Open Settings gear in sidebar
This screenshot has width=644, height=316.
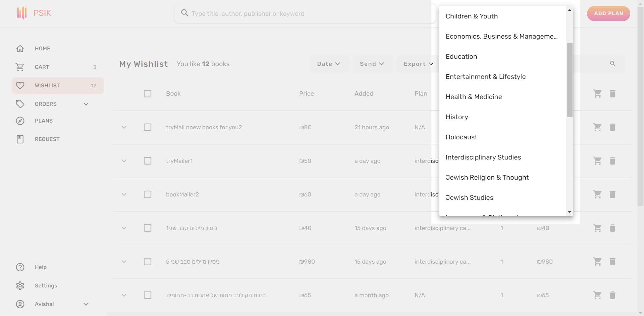pyautogui.click(x=20, y=286)
